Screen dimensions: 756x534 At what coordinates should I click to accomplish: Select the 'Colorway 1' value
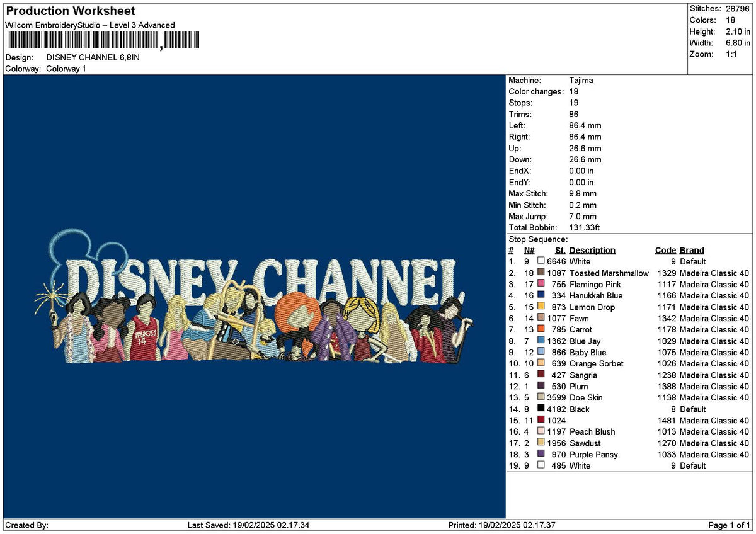(66, 69)
